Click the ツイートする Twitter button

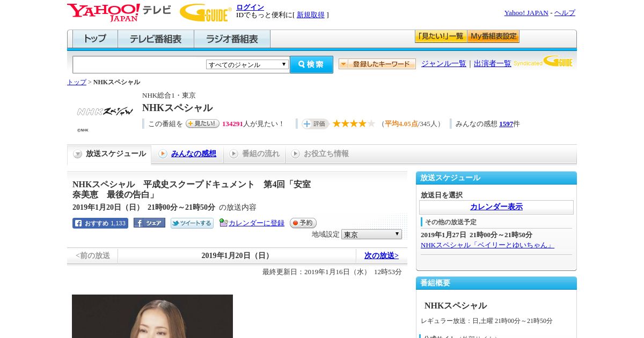[192, 223]
